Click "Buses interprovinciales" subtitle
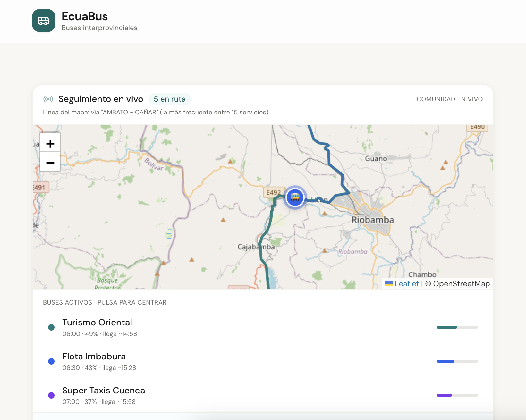Image resolution: width=526 pixels, height=420 pixels. 99,28
